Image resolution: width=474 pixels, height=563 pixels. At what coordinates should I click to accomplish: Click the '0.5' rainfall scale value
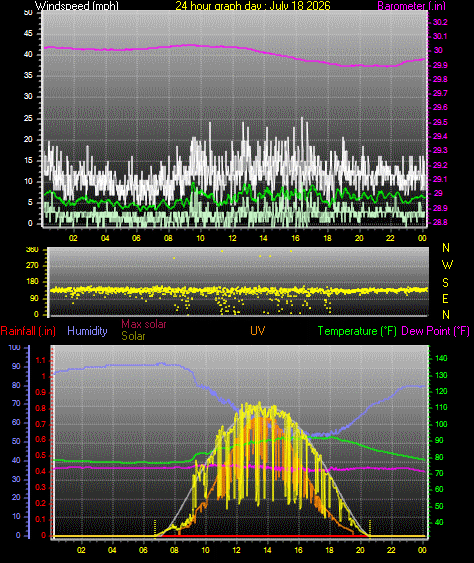[x=41, y=455]
